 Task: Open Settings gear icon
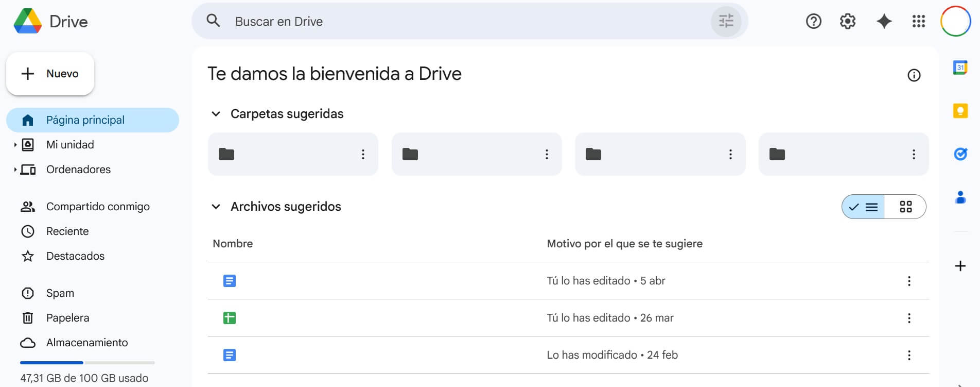(848, 21)
